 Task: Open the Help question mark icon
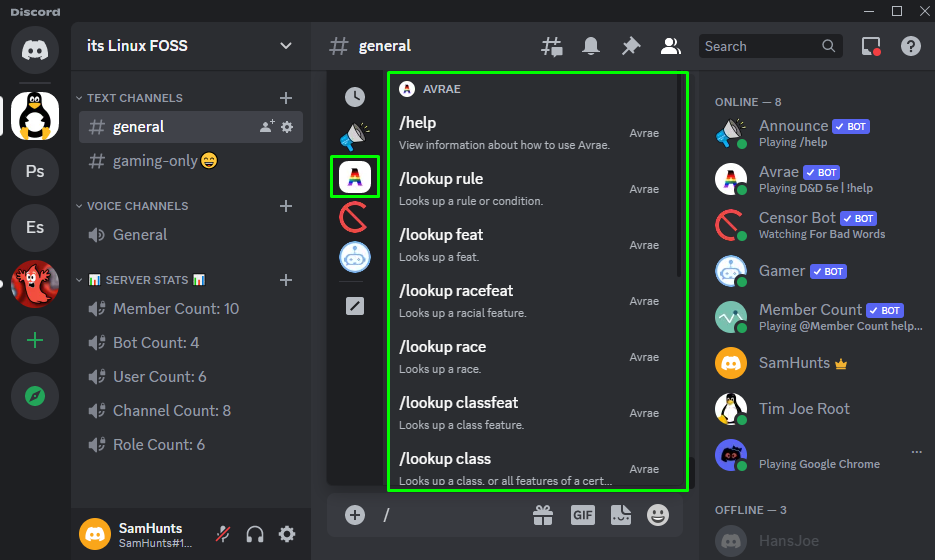coord(911,47)
